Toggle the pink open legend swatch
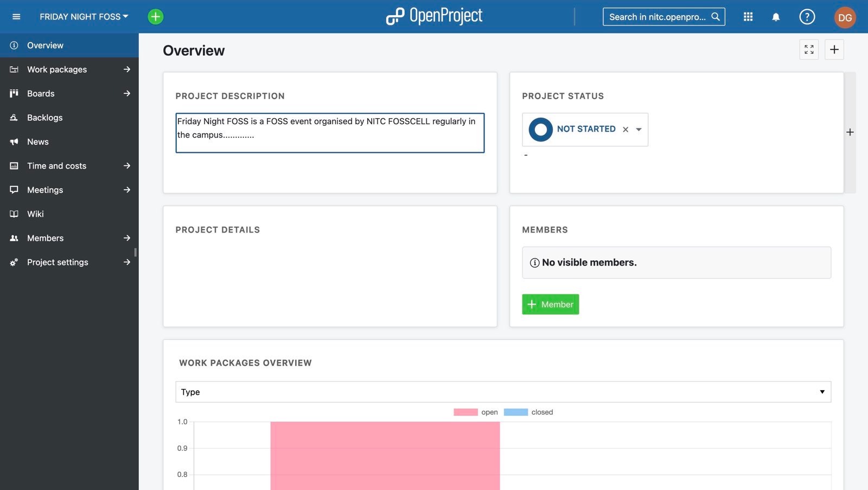 point(465,412)
